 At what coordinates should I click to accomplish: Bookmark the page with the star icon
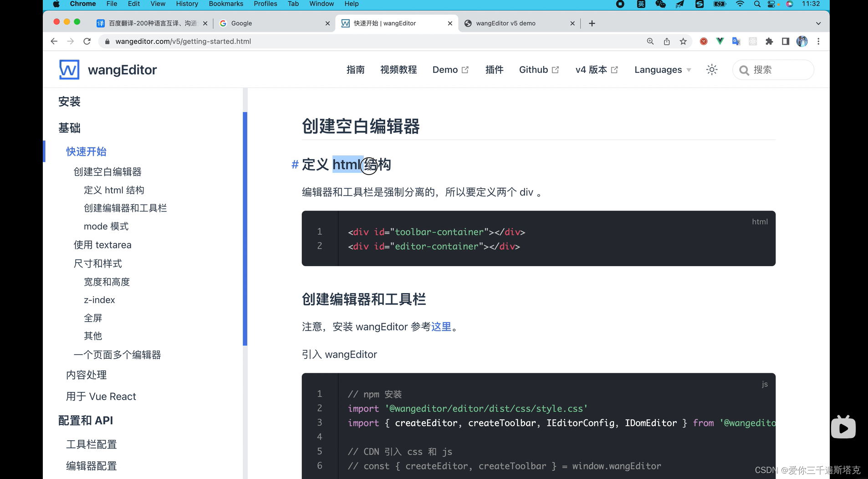tap(683, 41)
